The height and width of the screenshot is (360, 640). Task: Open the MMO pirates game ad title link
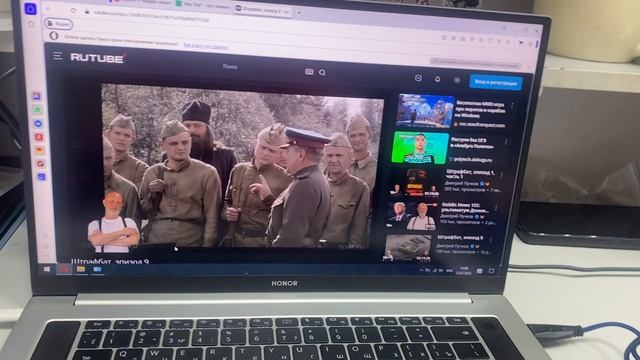481,110
